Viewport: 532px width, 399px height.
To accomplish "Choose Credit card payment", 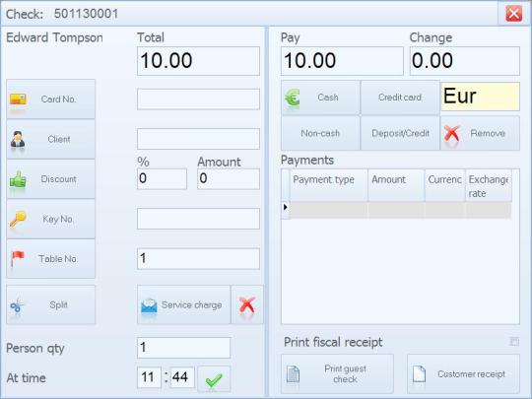I will pyautogui.click(x=400, y=98).
